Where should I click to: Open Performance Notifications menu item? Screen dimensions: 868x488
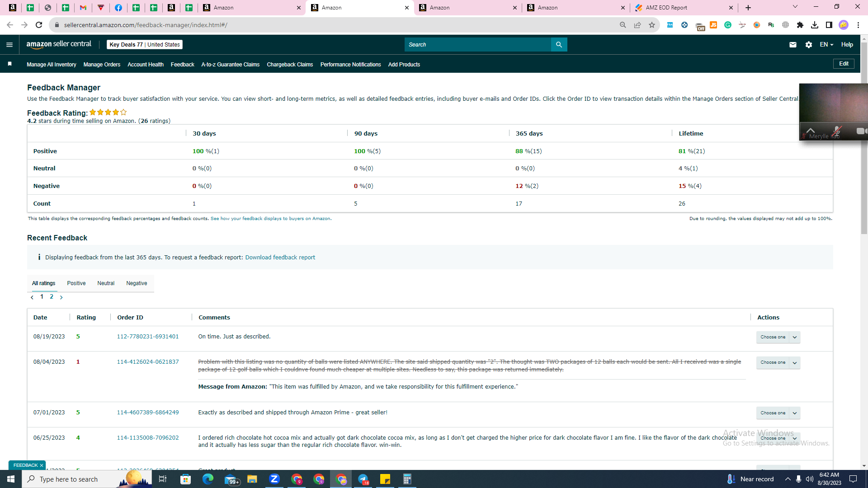click(x=351, y=65)
